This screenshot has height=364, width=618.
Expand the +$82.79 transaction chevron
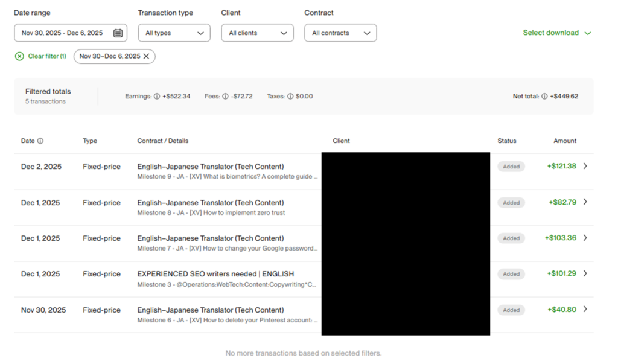[x=585, y=202]
